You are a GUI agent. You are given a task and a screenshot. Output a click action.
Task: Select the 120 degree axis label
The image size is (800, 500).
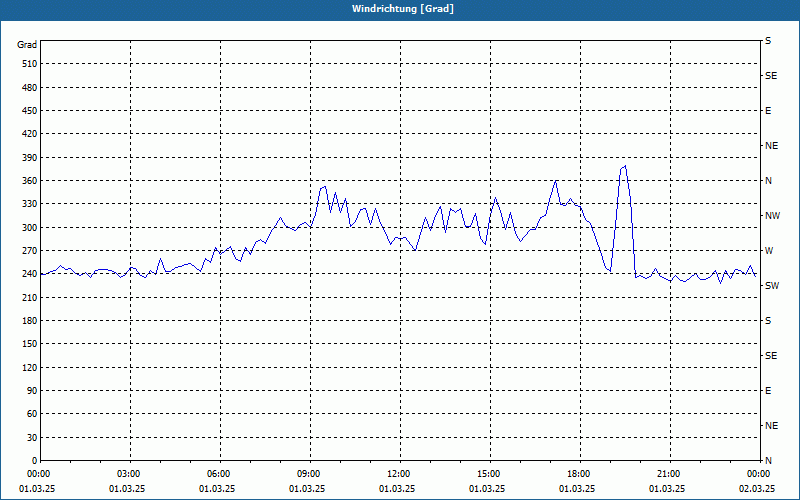30,367
